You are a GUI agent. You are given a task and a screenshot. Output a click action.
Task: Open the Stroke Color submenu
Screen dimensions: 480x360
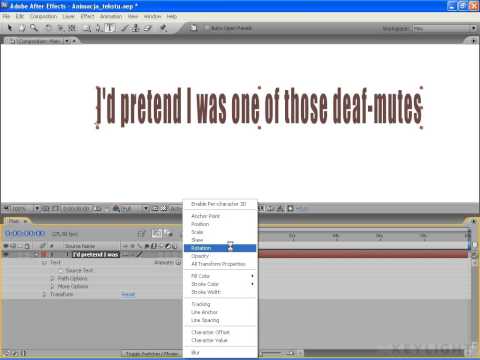click(x=220, y=284)
